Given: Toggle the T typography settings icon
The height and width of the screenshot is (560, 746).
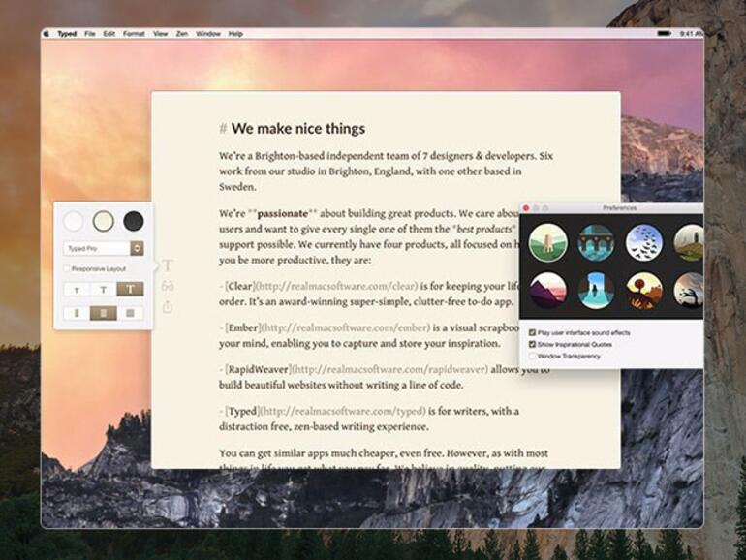Looking at the screenshot, I should point(168,265).
